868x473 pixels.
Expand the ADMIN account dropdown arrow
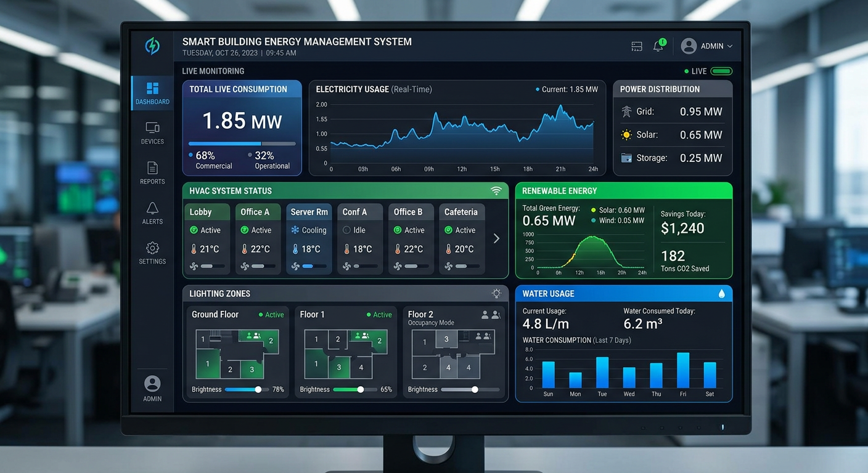tap(730, 47)
